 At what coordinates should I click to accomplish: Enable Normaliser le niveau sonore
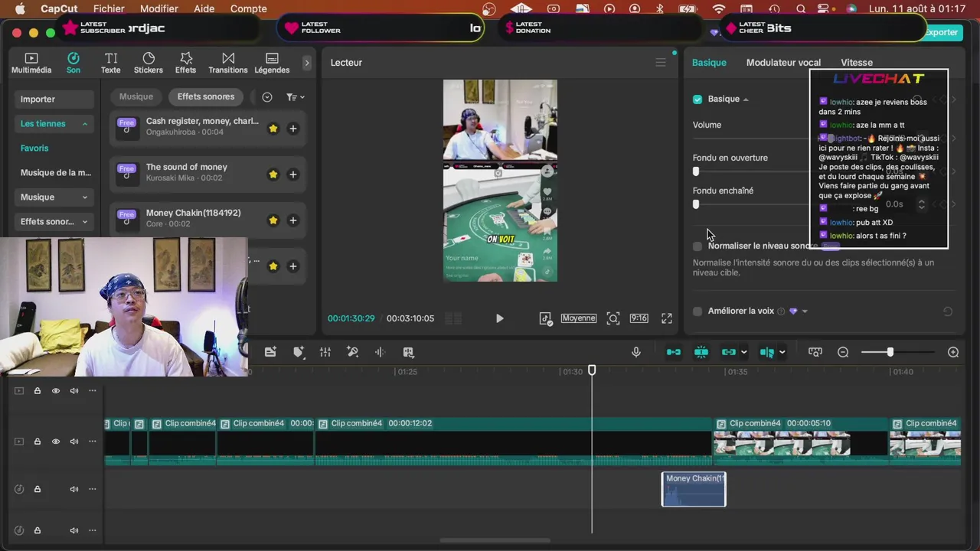point(697,246)
